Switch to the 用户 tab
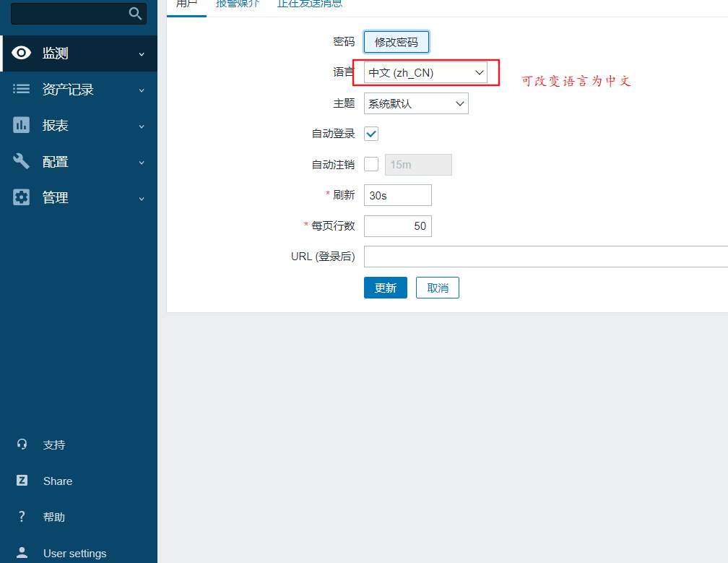The width and height of the screenshot is (728, 563). pyautogui.click(x=186, y=4)
